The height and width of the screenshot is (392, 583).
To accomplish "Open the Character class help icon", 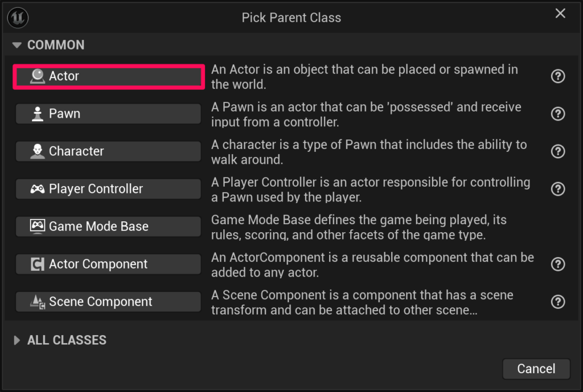I will coord(558,151).
